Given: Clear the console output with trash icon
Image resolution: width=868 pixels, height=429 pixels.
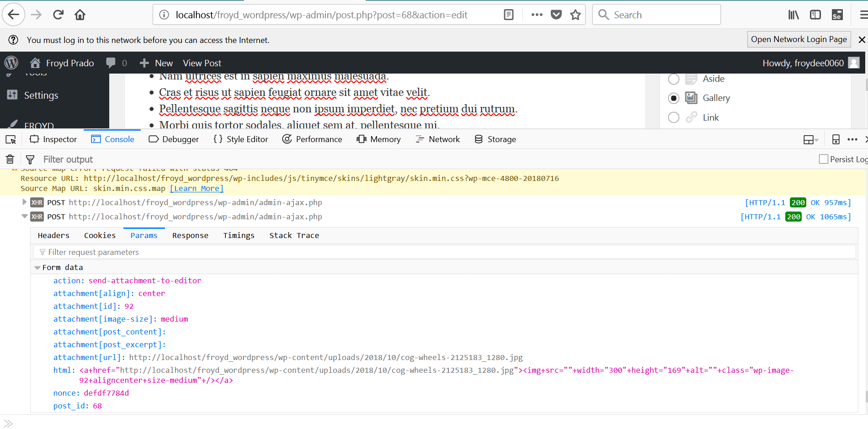Looking at the screenshot, I should point(10,159).
